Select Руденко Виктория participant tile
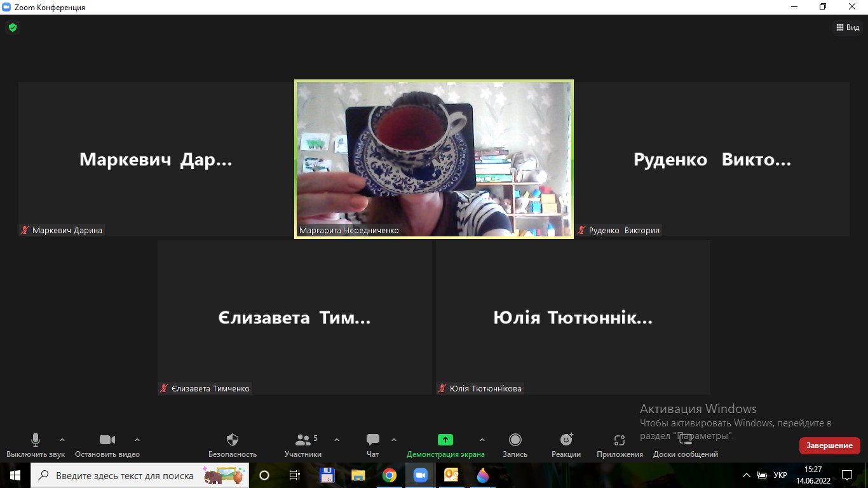 [x=712, y=159]
